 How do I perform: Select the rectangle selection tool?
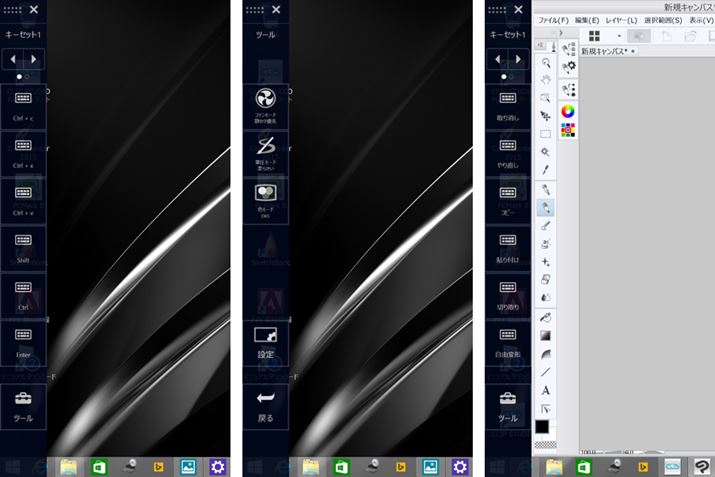tap(545, 133)
